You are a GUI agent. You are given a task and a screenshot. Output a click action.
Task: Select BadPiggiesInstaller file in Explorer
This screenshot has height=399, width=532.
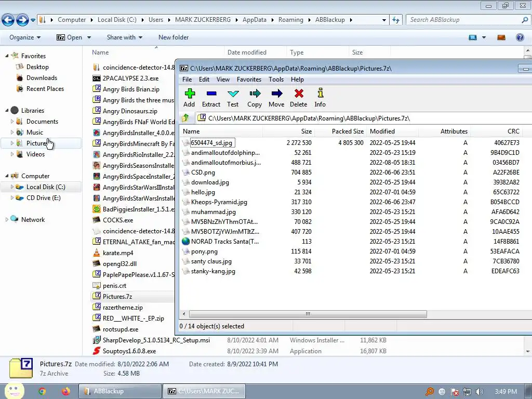pos(134,209)
